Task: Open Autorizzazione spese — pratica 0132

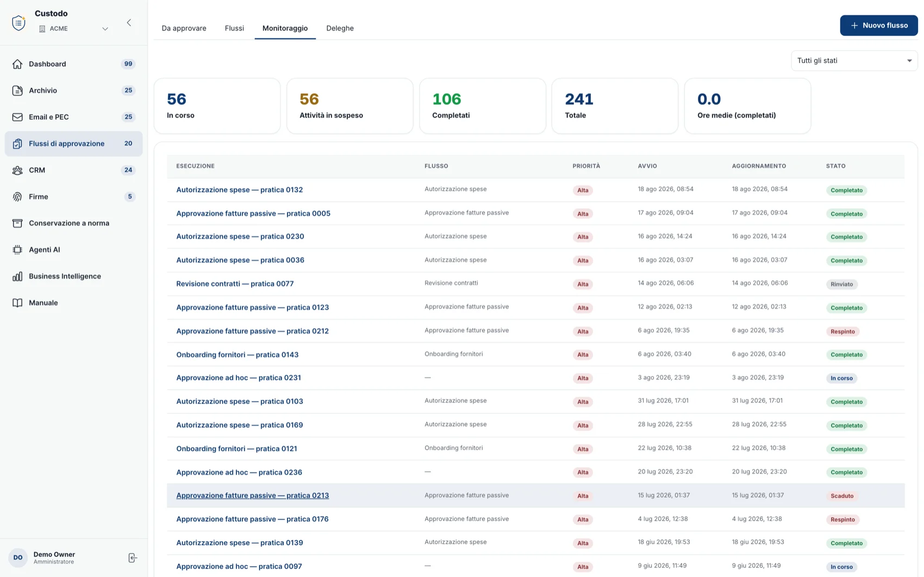Action: [x=239, y=190]
